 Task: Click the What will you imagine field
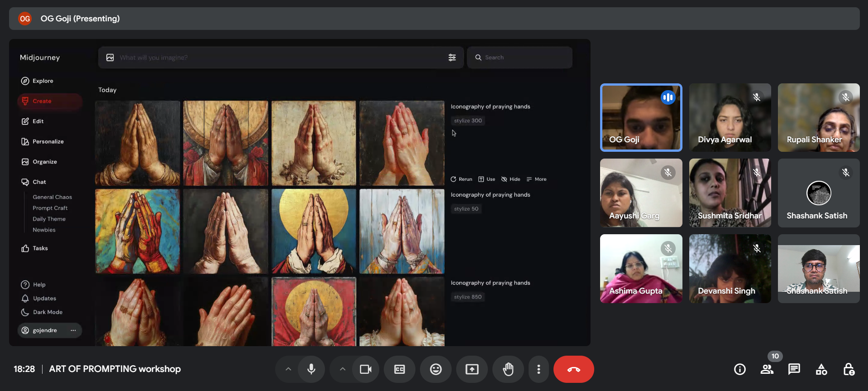point(281,58)
